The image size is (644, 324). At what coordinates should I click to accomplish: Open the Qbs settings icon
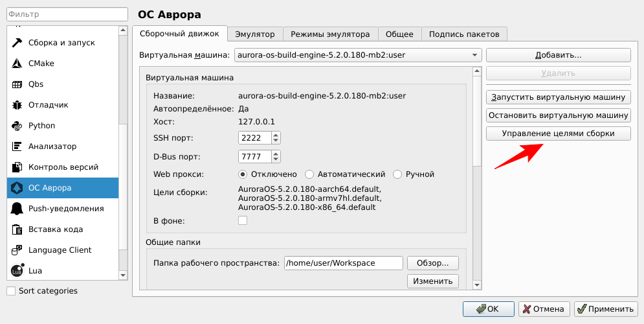17,84
